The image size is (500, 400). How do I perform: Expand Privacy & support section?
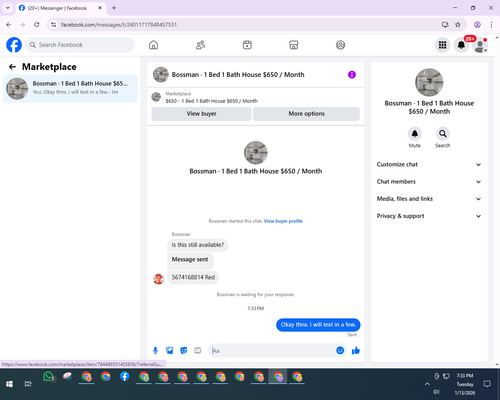(429, 216)
